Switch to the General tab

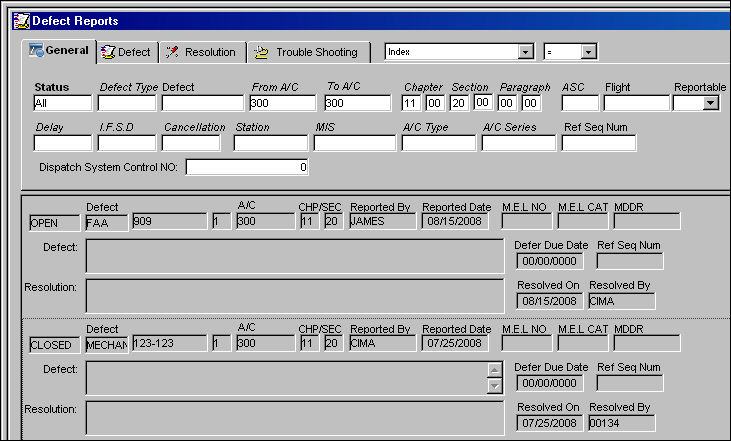59,50
